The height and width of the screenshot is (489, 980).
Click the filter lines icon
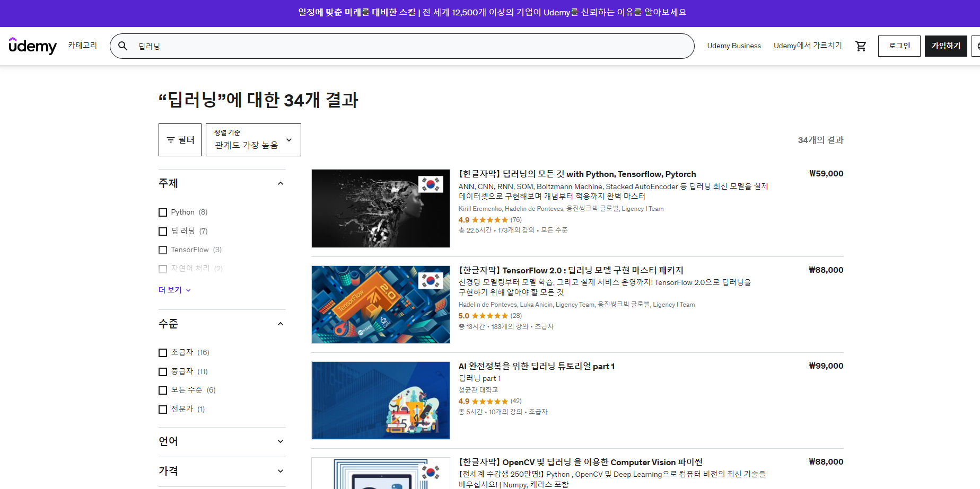171,140
